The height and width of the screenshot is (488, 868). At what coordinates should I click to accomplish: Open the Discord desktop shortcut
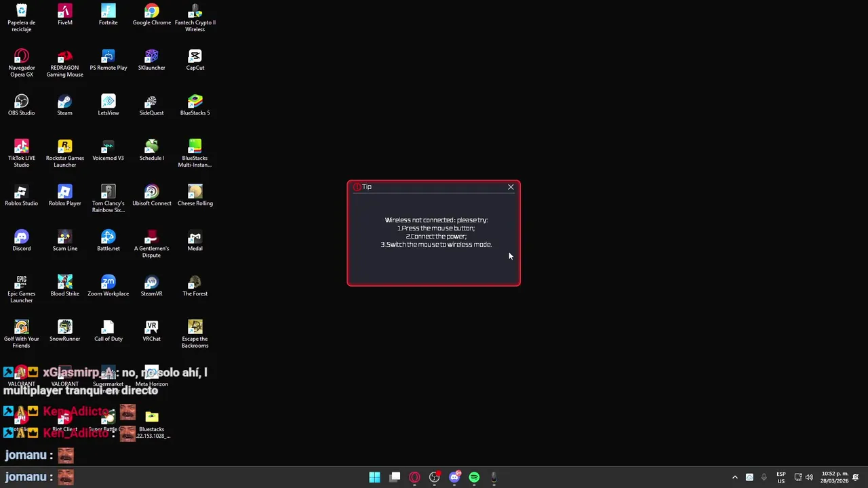point(21,241)
